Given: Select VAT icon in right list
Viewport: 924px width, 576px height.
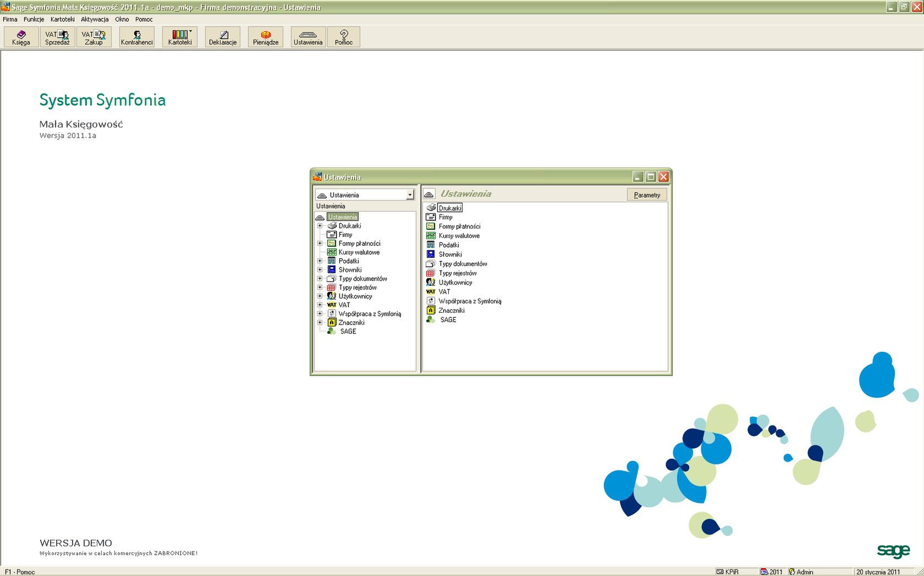Looking at the screenshot, I should coord(431,292).
